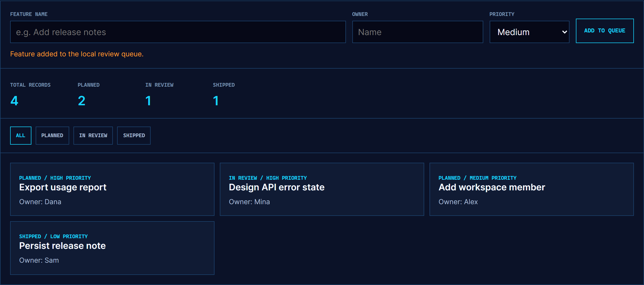Select the Design API error state card
The width and height of the screenshot is (644, 285).
322,189
